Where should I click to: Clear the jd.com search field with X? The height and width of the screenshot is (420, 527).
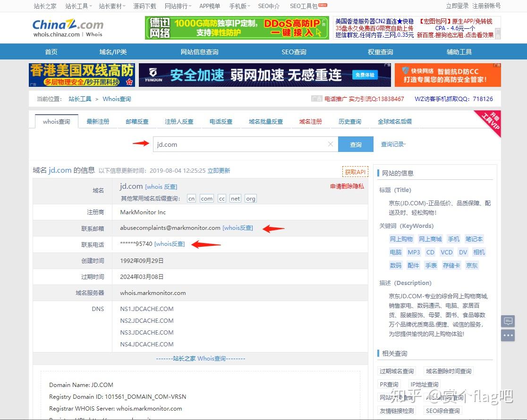(x=331, y=144)
